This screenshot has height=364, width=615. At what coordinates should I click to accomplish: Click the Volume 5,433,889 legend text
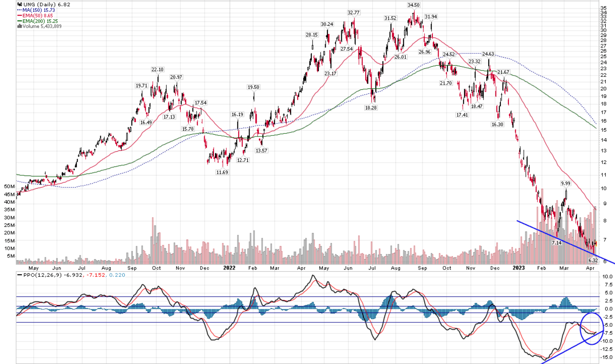[42, 26]
